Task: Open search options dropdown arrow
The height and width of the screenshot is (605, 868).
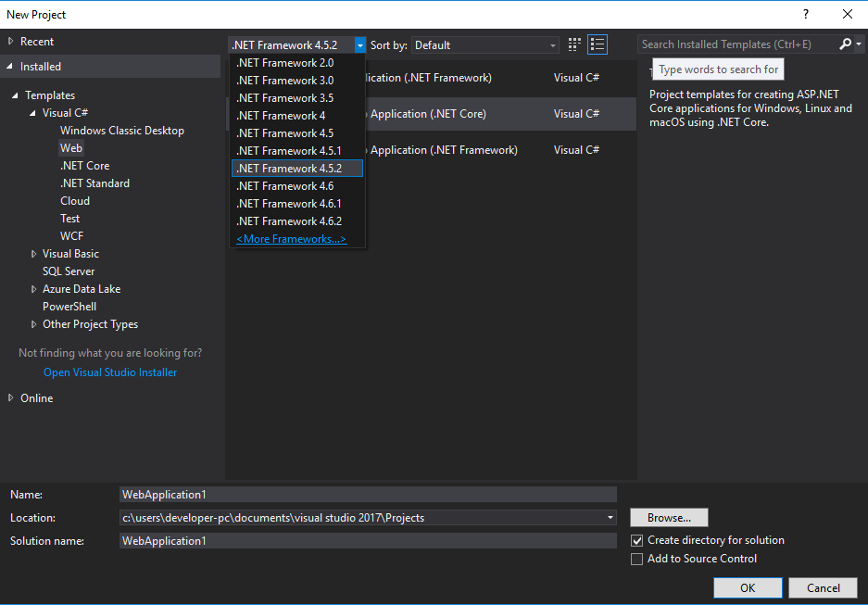Action: click(859, 44)
